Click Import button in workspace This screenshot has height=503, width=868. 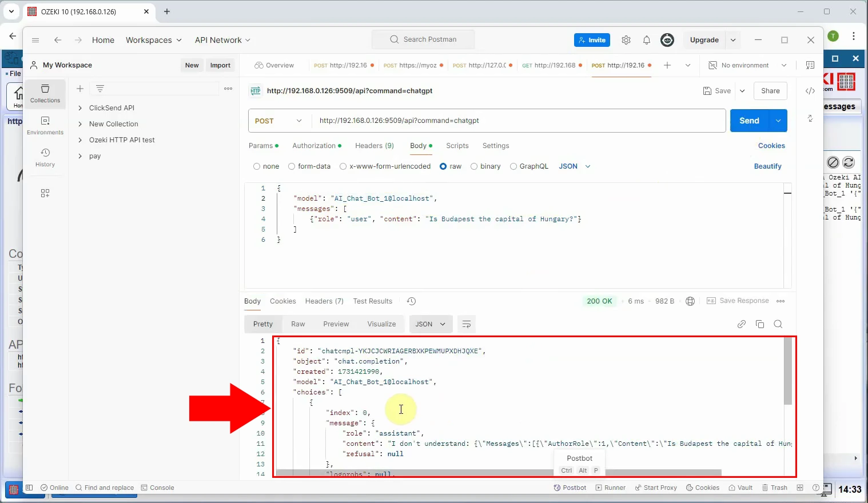[x=220, y=65]
